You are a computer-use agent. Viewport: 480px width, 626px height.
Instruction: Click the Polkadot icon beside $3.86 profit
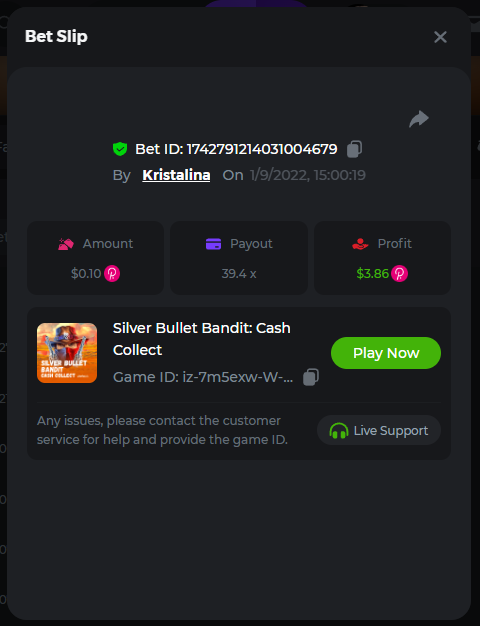(x=399, y=273)
